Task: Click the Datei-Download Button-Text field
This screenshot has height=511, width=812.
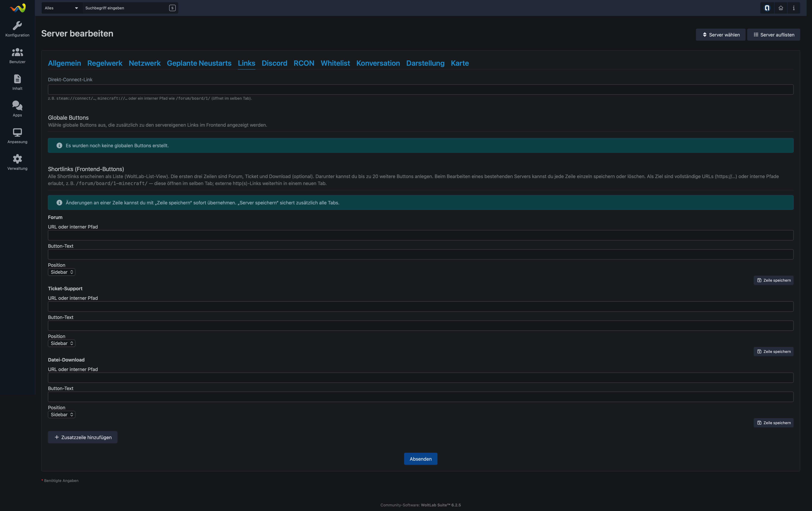Action: tap(420, 397)
